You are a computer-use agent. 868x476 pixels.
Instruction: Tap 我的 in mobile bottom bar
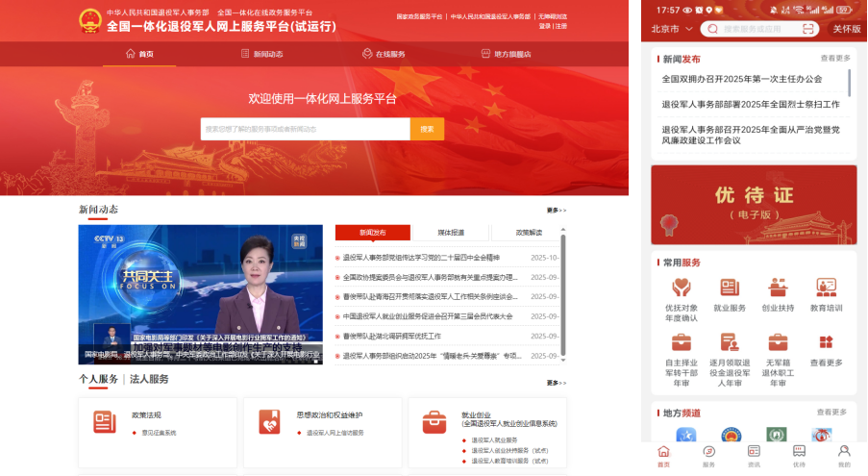pyautogui.click(x=844, y=457)
